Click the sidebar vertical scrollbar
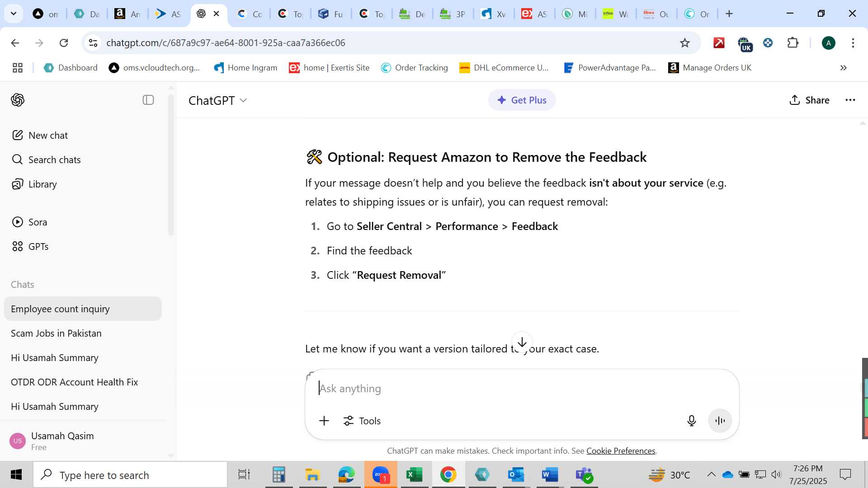This screenshot has height=488, width=868. tap(171, 165)
